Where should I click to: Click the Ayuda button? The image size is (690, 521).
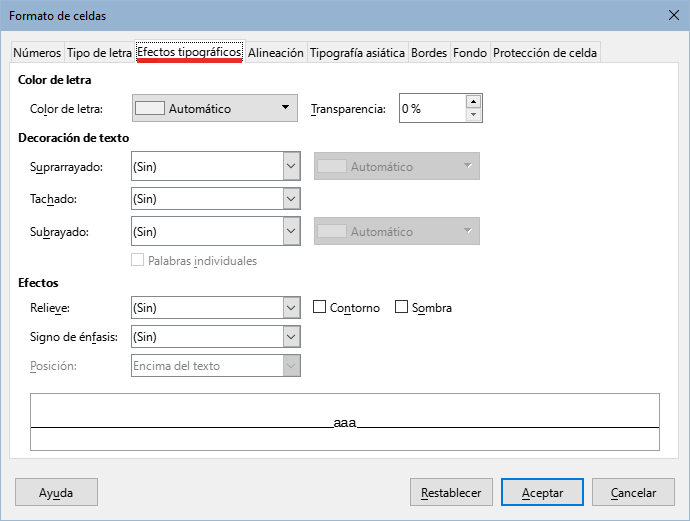pyautogui.click(x=56, y=492)
